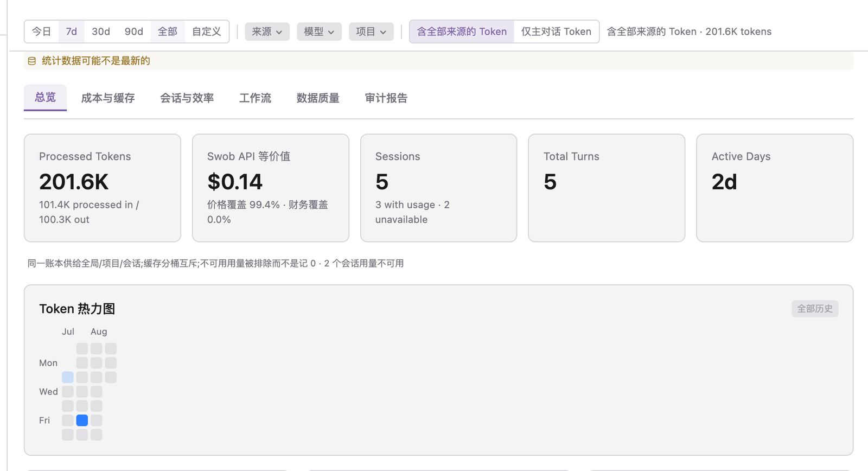Switch to 仅主对话 Token mode
The width and height of the screenshot is (868, 471).
pyautogui.click(x=556, y=31)
